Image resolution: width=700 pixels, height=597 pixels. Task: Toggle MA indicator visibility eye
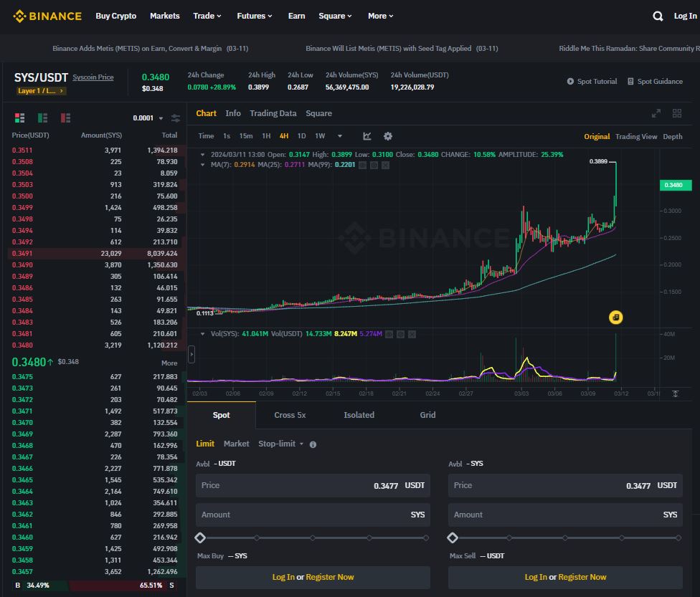tap(362, 165)
